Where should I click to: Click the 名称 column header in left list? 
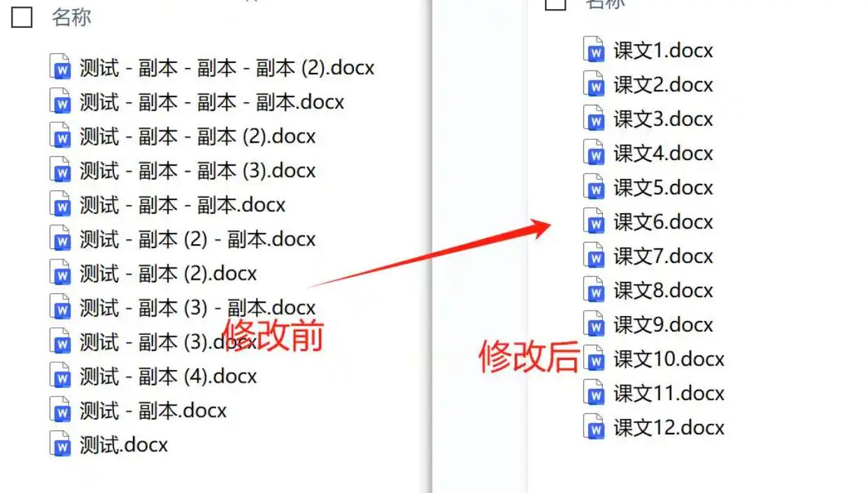[x=71, y=17]
